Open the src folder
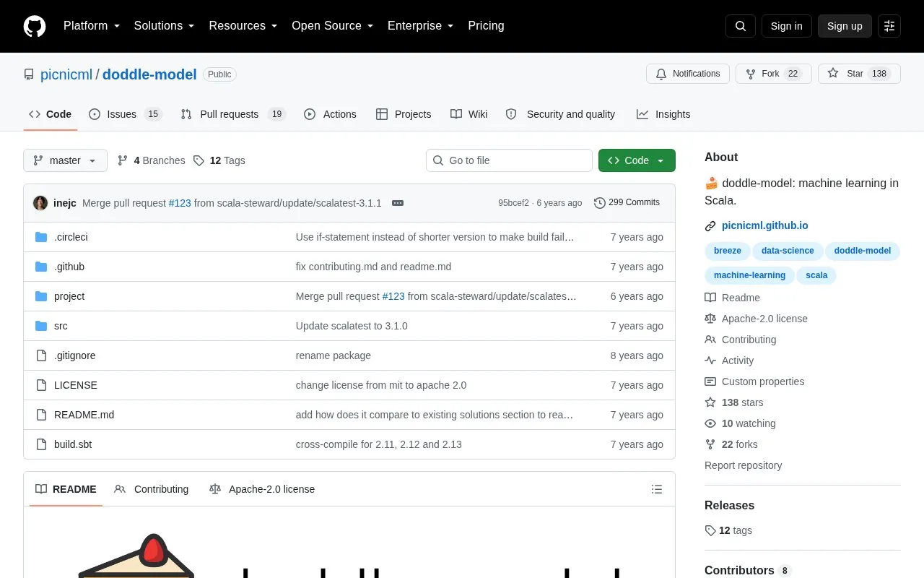This screenshot has width=924, height=578. (61, 326)
